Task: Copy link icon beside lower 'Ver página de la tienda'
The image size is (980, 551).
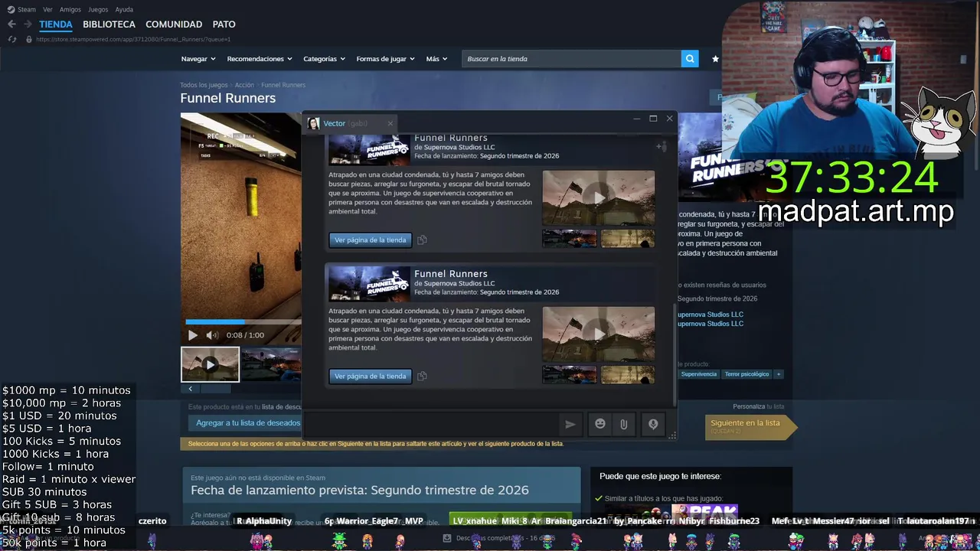Action: coord(422,376)
